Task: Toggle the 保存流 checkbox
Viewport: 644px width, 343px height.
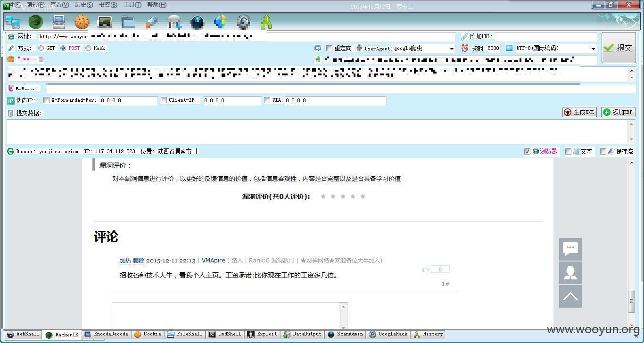Action: coord(603,151)
